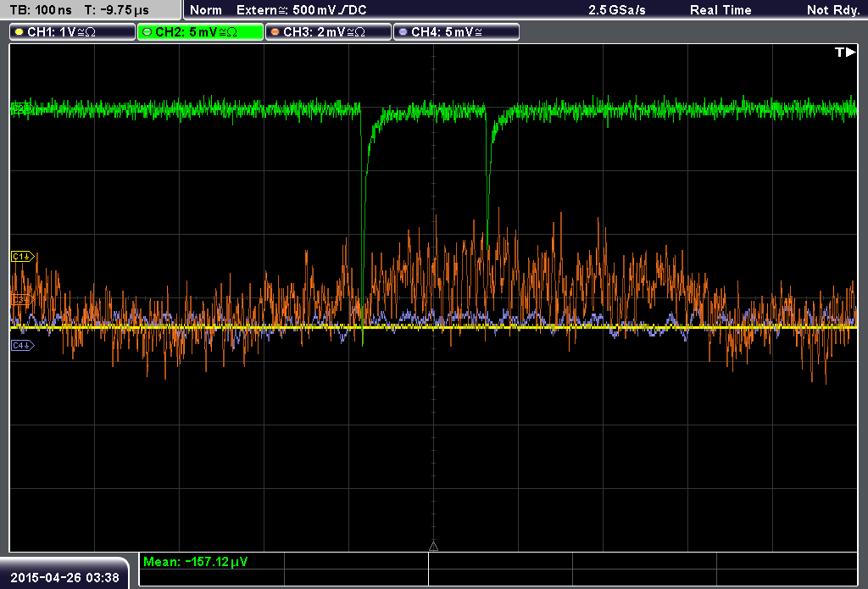868x589 pixels.
Task: Click the T trigger position arrow icon
Action: tap(845, 52)
